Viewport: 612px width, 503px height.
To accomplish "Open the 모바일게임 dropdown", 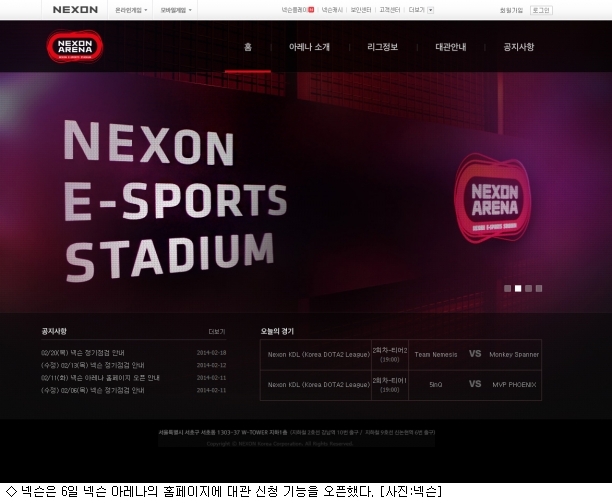I will [176, 10].
